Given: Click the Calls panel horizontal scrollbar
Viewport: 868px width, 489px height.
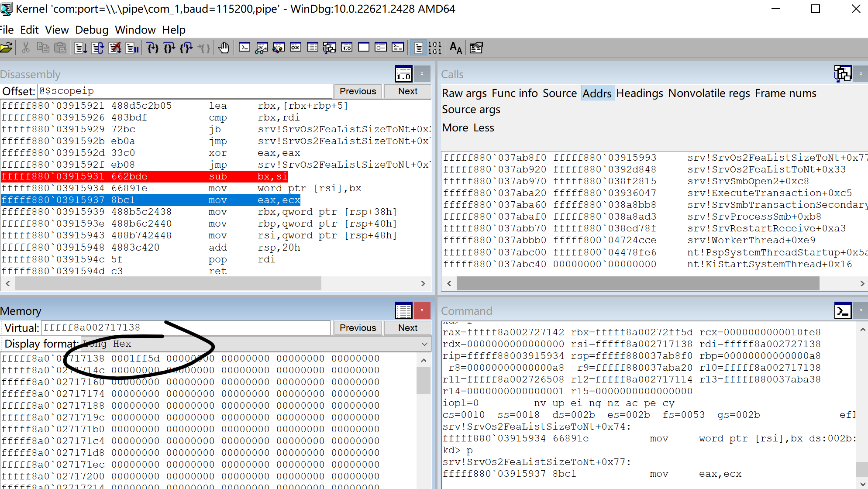Looking at the screenshot, I should tap(637, 284).
